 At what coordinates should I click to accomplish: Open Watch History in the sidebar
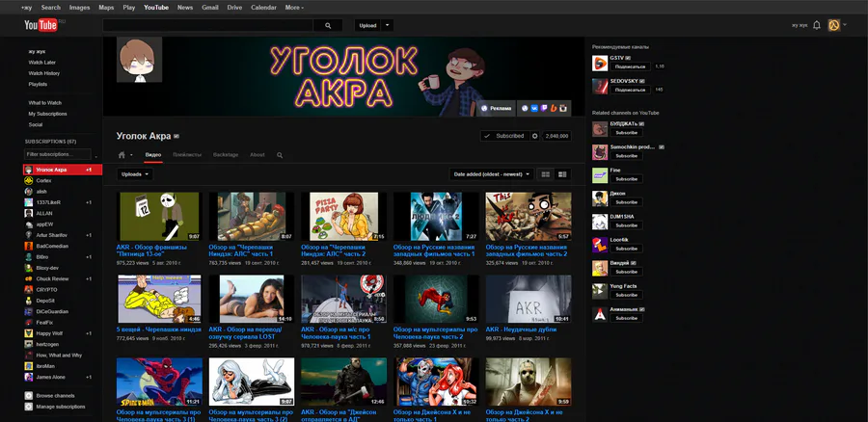(x=44, y=73)
